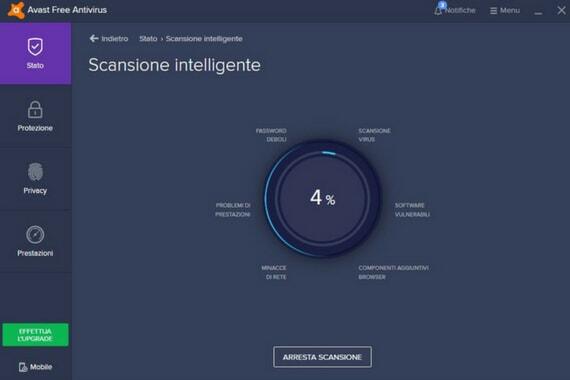Select the Software vulnerabili label
This screenshot has height=380, width=570.
(412, 210)
